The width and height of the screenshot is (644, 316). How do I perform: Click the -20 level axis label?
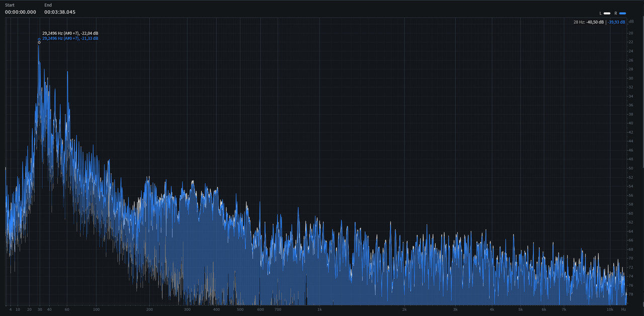point(630,33)
